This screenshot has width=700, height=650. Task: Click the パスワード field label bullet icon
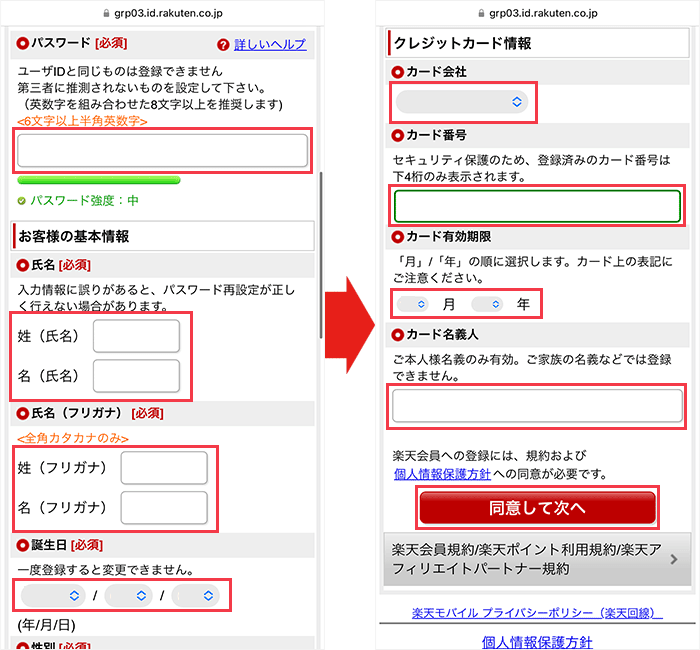tap(22, 43)
